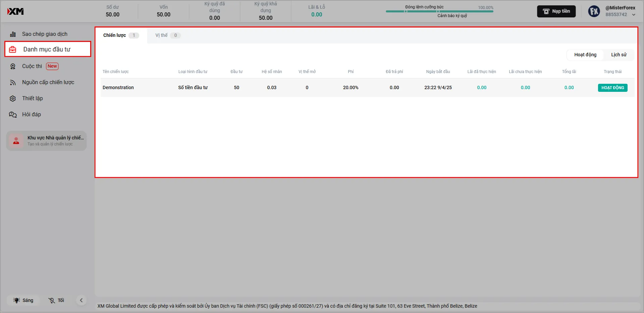Screen dimensions: 644x313
Task: Click the settings gear icon
Action: pos(13,99)
